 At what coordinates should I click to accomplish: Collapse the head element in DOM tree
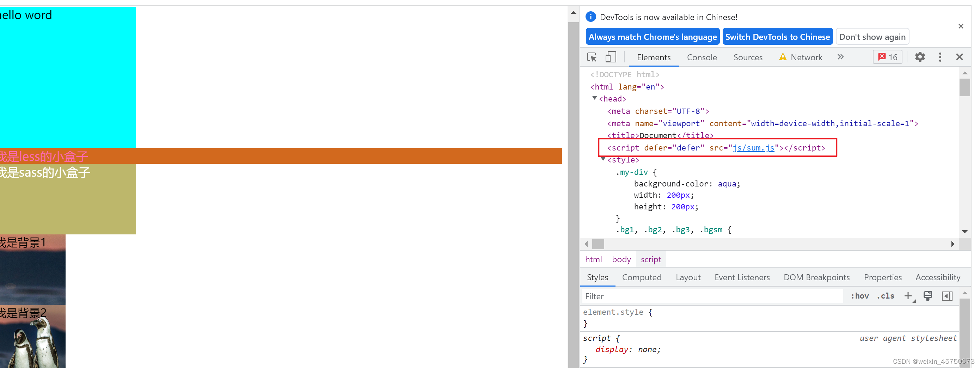tap(595, 99)
